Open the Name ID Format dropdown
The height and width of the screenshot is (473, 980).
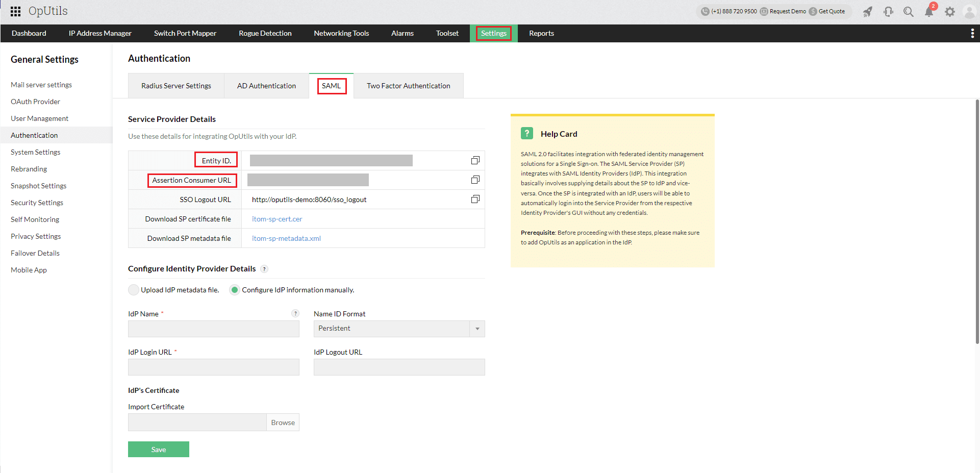399,329
